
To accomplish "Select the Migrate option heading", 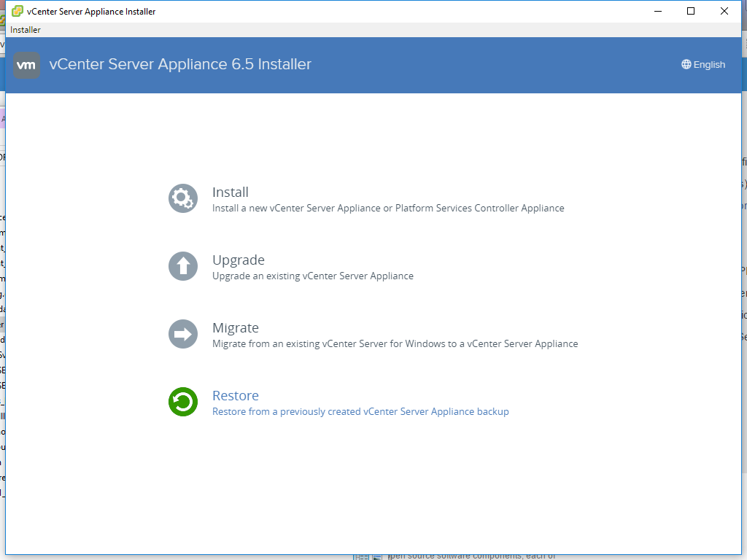I will click(236, 327).
